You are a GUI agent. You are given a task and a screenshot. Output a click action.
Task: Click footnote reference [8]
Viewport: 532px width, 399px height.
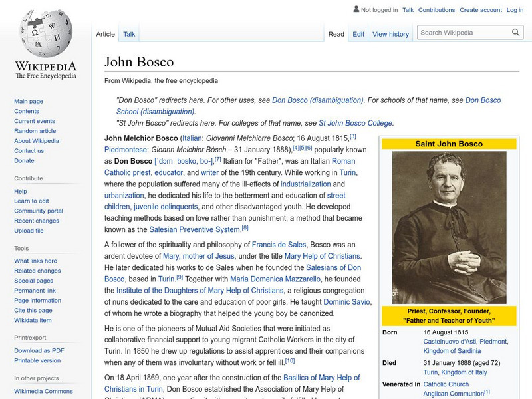click(245, 228)
